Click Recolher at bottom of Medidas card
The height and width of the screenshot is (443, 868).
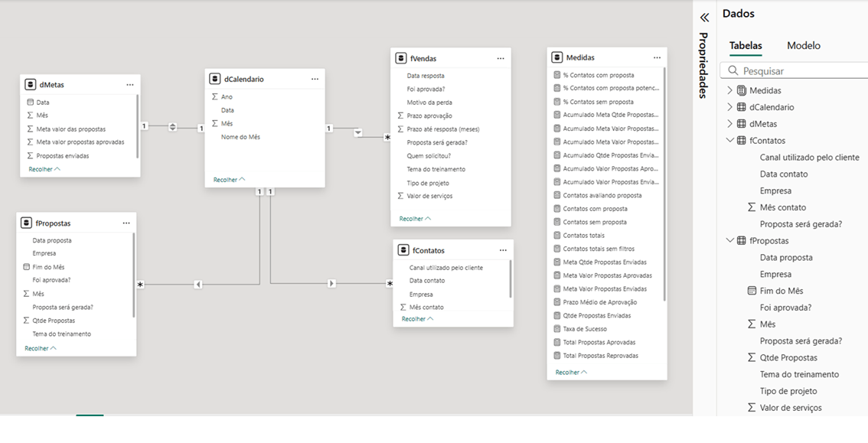571,373
